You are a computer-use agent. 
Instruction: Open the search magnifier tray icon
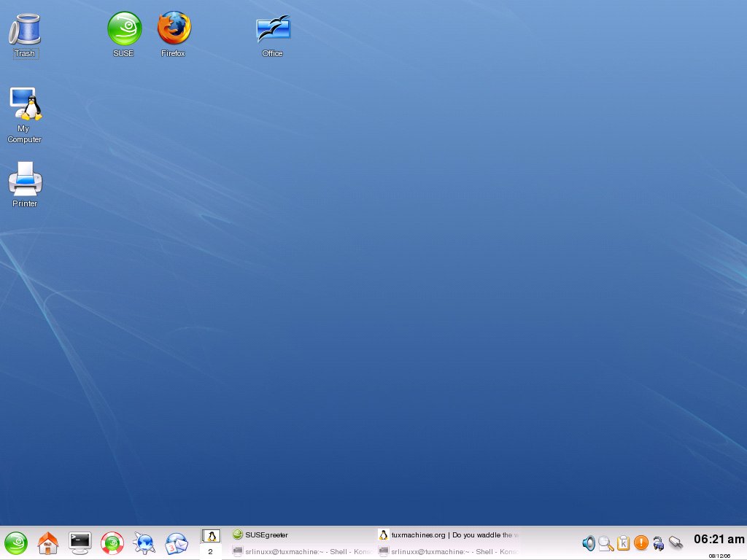click(606, 542)
